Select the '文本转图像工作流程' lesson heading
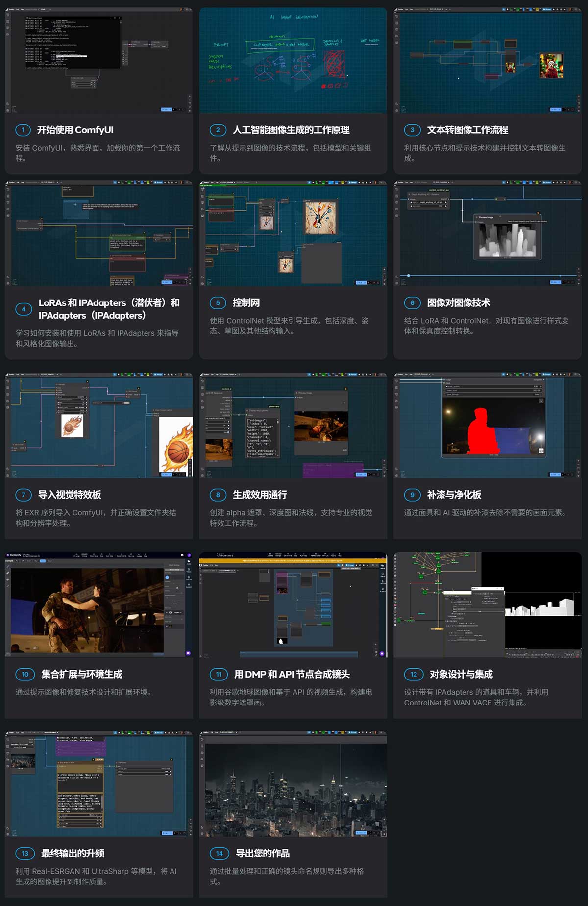The image size is (588, 906). (467, 130)
